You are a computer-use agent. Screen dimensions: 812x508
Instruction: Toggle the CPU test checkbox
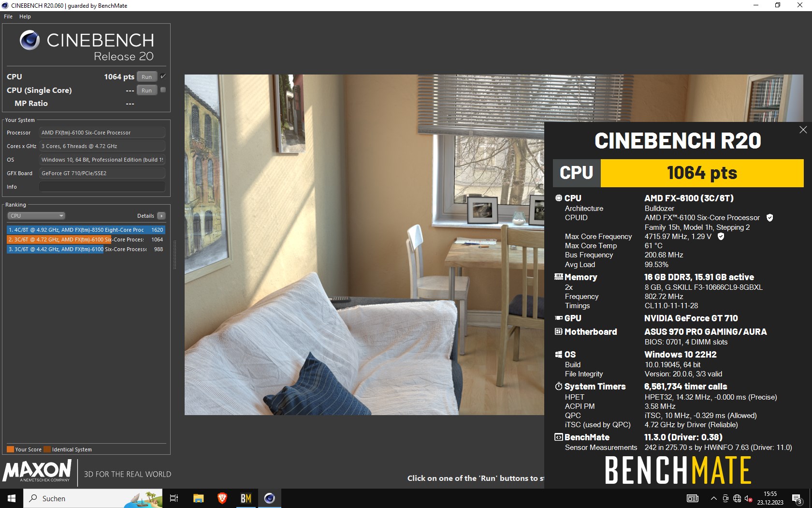163,76
